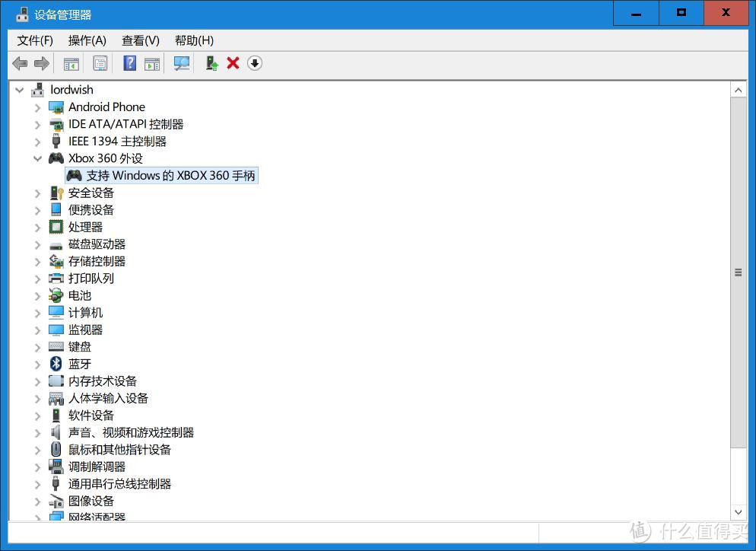This screenshot has width=756, height=551.
Task: Expand the 软件设备 node
Action: (x=37, y=416)
